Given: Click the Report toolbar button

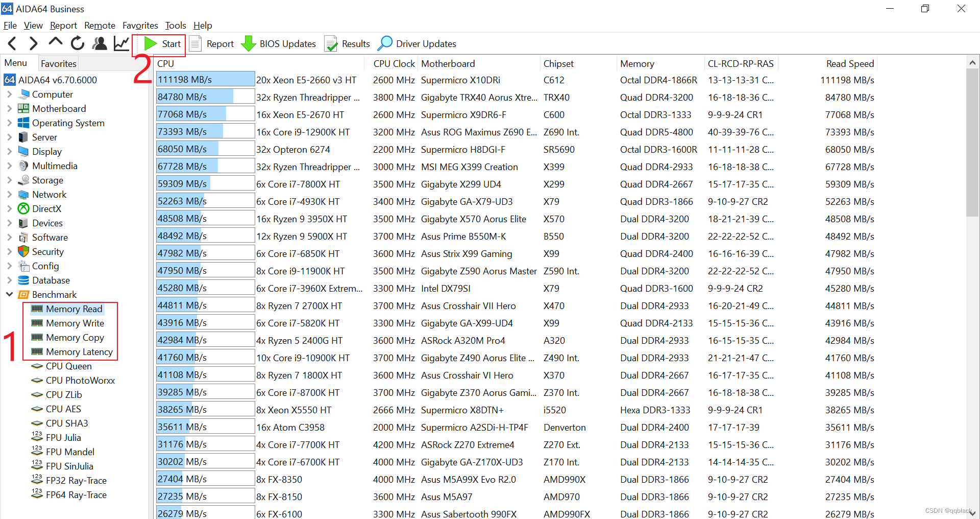Looking at the screenshot, I should pyautogui.click(x=212, y=44).
